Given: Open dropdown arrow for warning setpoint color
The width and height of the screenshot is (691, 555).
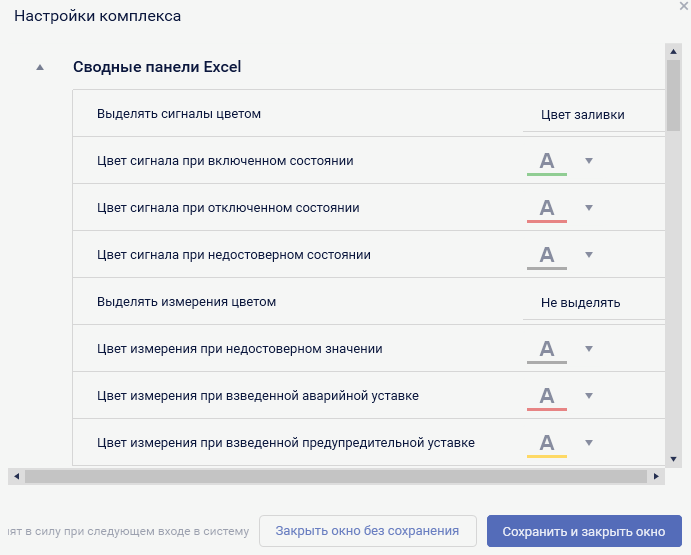Looking at the screenshot, I should (x=589, y=443).
